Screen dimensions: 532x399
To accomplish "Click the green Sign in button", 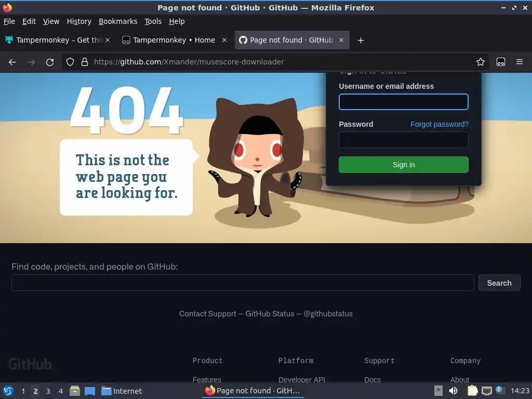I will [403, 165].
